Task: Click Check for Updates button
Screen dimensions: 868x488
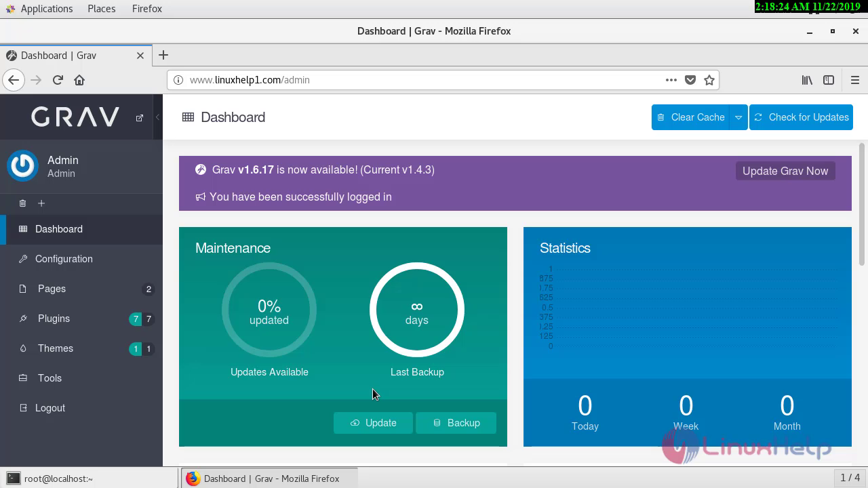Action: (801, 117)
